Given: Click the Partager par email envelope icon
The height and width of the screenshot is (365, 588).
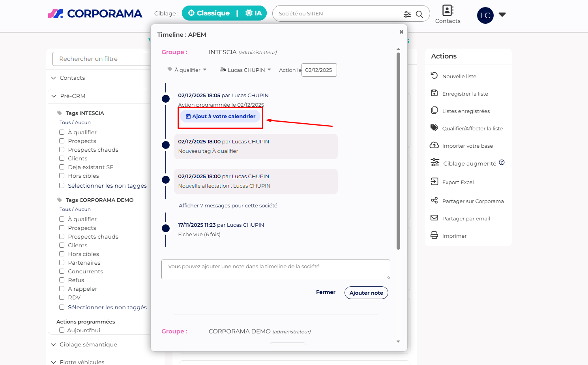Looking at the screenshot, I should point(434,218).
